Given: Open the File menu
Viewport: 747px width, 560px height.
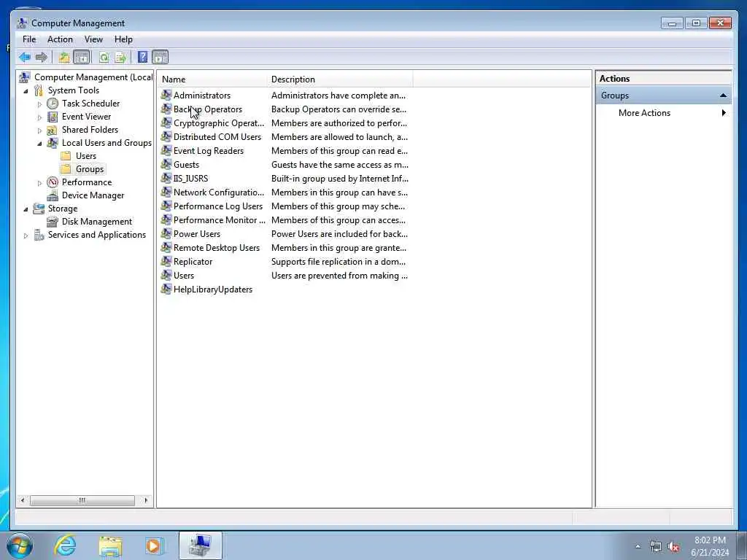Looking at the screenshot, I should tap(29, 39).
